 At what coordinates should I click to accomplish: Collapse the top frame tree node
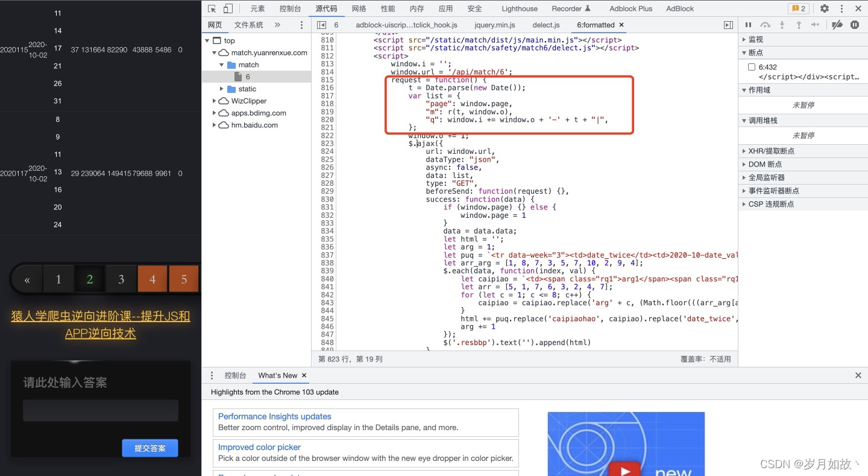tap(207, 40)
